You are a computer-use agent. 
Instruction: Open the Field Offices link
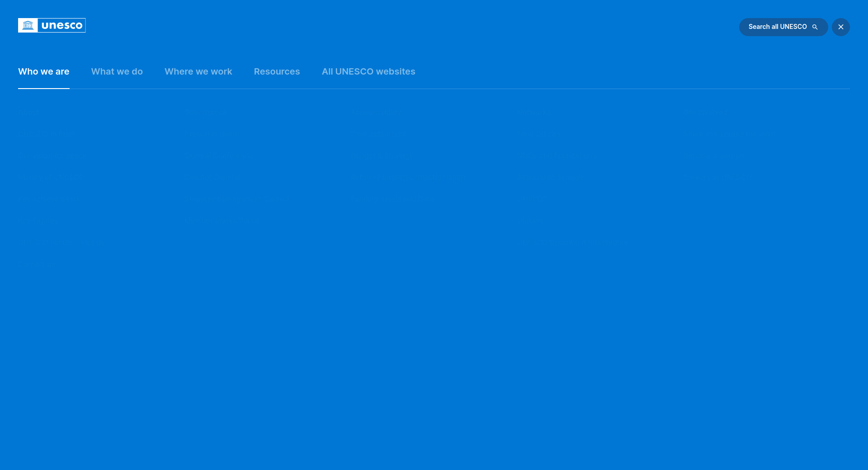click(539, 134)
